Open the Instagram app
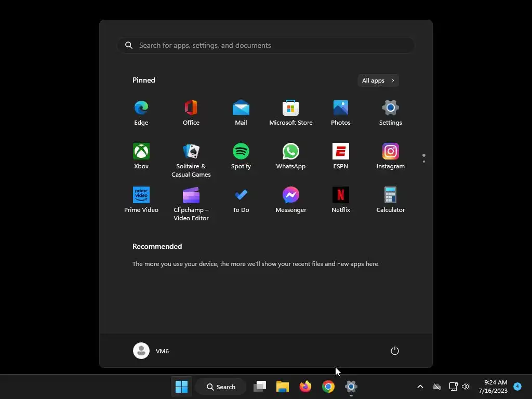 391,156
